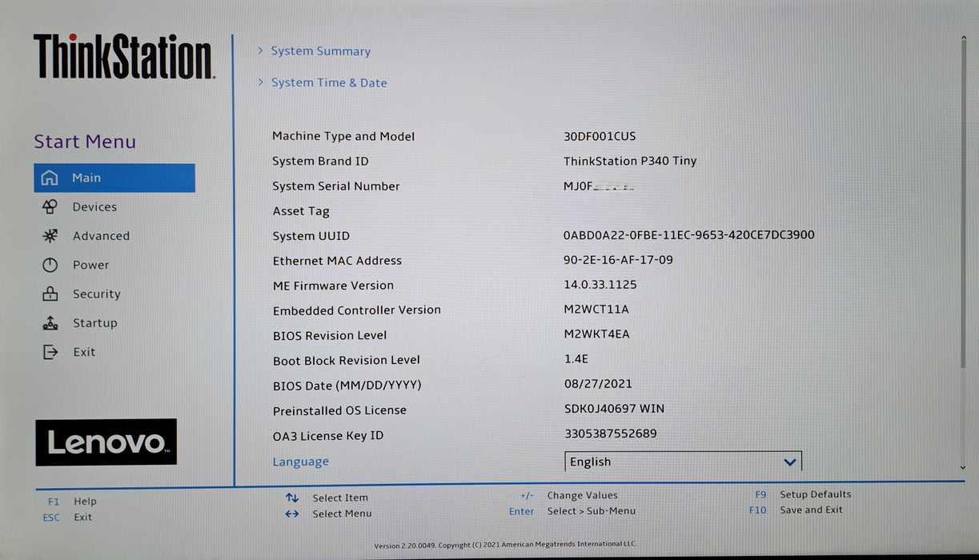Screen dimensions: 979x560
Task: Click the BIOS Revision Level label
Action: [x=330, y=335]
